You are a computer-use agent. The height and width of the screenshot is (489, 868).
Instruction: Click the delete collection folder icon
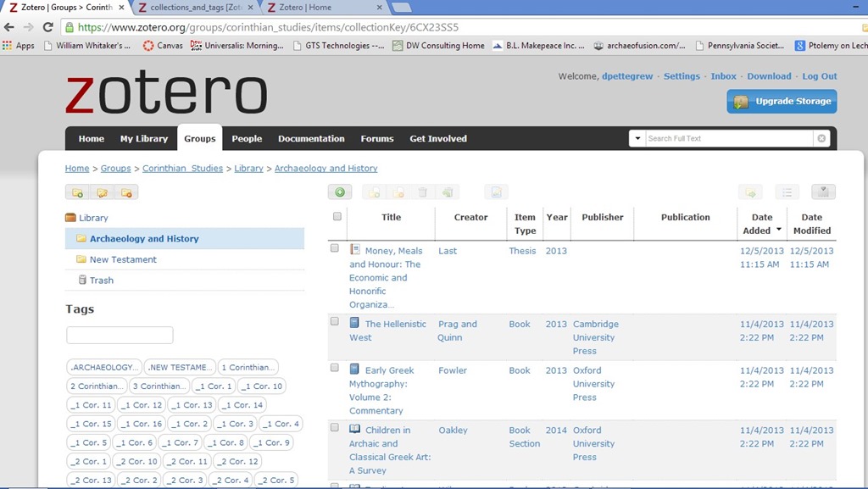point(126,192)
